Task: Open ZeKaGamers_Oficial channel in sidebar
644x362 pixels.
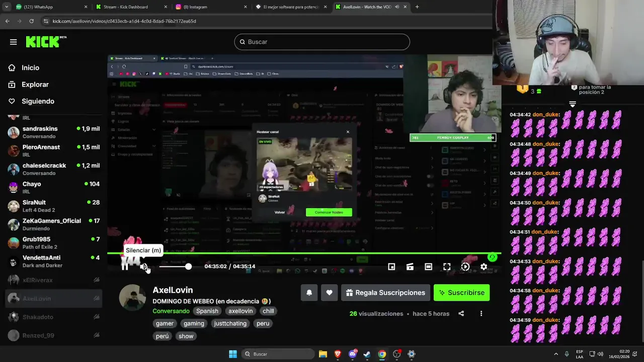Action: (53, 224)
